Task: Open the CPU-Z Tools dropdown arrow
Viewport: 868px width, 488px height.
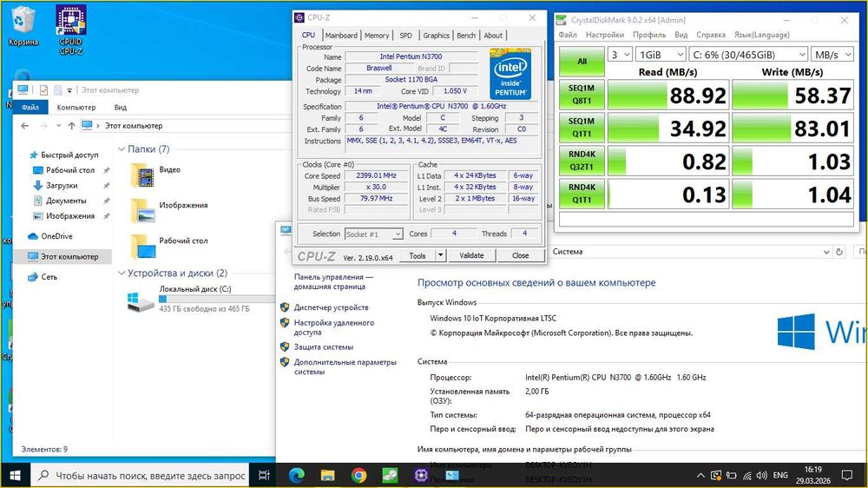Action: pyautogui.click(x=440, y=255)
